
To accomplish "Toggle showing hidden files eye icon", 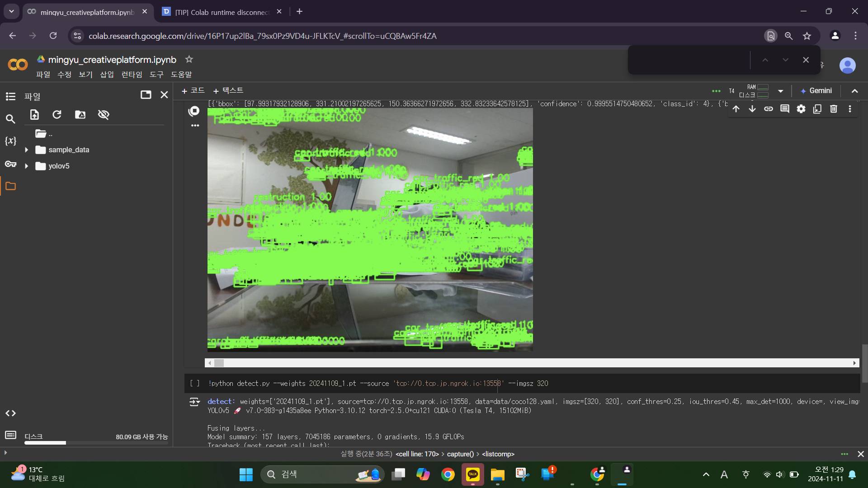I will [x=104, y=115].
